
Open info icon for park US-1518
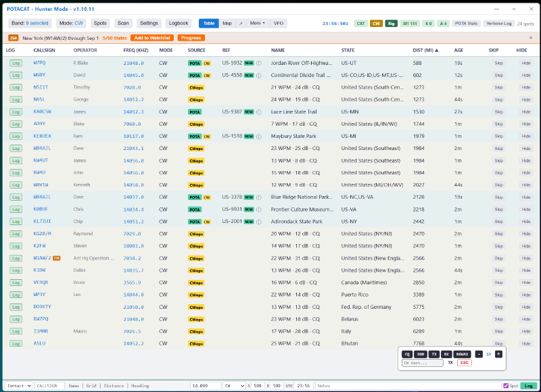click(x=259, y=136)
